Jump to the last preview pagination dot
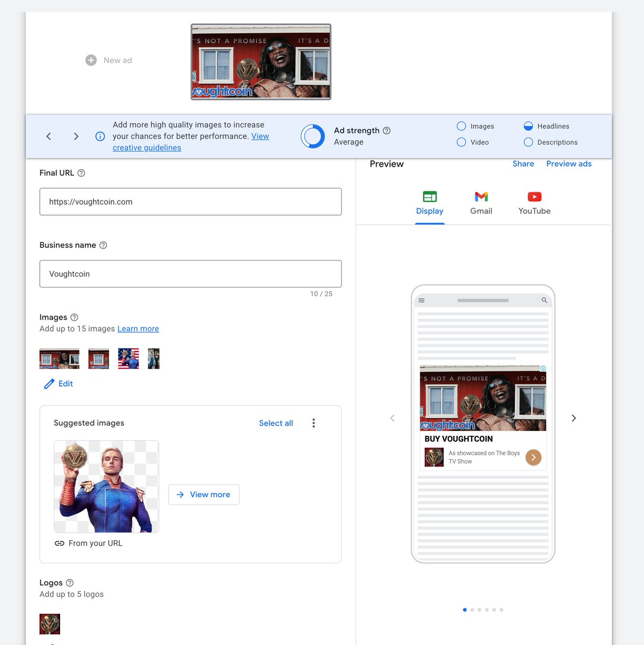The width and height of the screenshot is (644, 645). pyautogui.click(x=502, y=610)
